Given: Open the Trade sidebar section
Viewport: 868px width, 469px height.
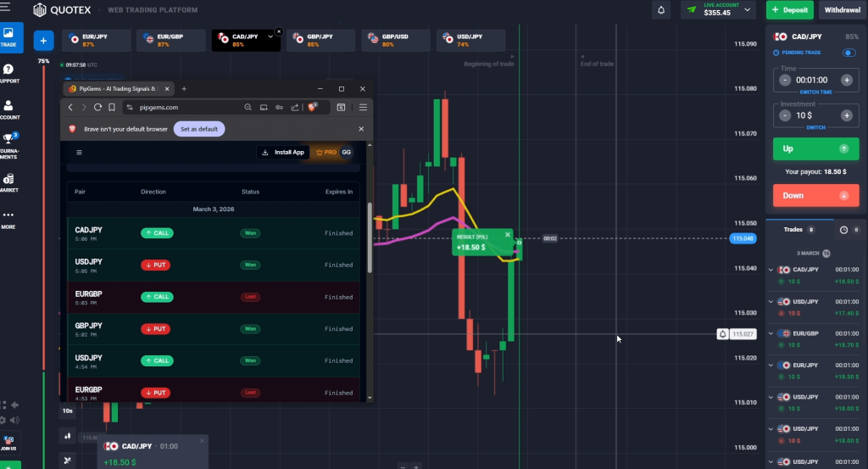Looking at the screenshot, I should [8, 37].
